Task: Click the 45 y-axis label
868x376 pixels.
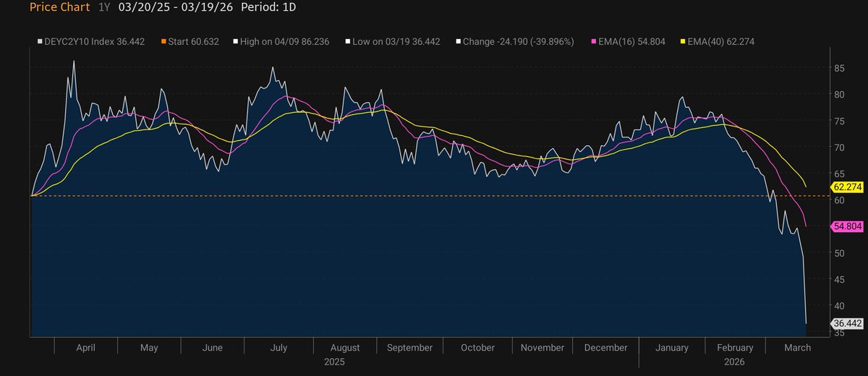Action: click(840, 280)
